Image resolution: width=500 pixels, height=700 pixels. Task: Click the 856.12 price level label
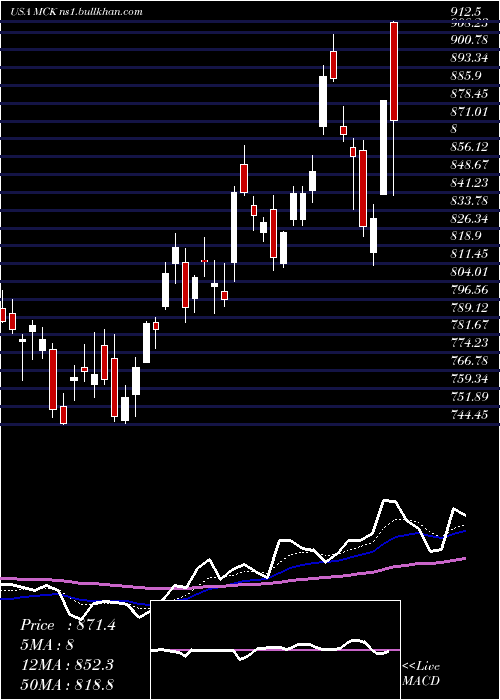pyautogui.click(x=469, y=147)
